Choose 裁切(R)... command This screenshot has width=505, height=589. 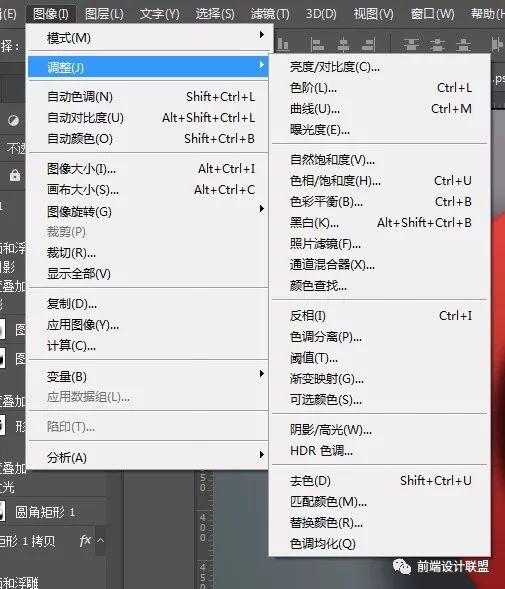point(149,253)
